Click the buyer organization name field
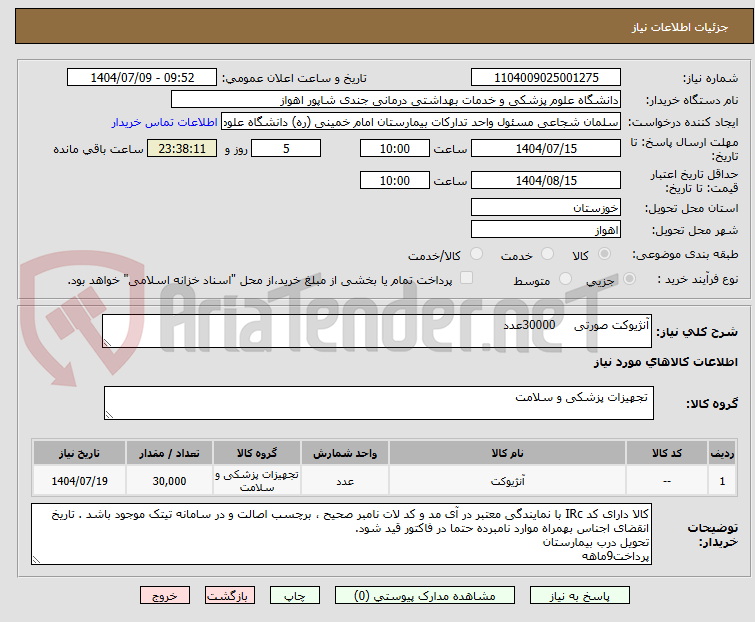 pos(395,100)
